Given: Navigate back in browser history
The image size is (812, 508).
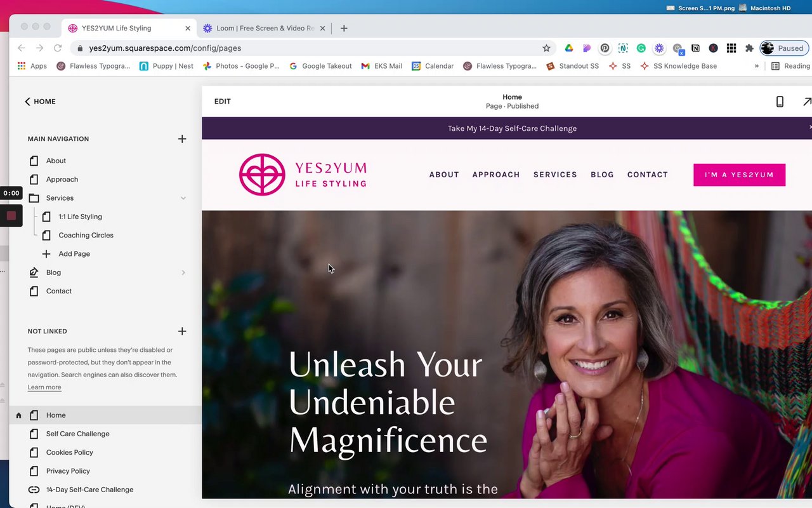Looking at the screenshot, I should point(22,48).
